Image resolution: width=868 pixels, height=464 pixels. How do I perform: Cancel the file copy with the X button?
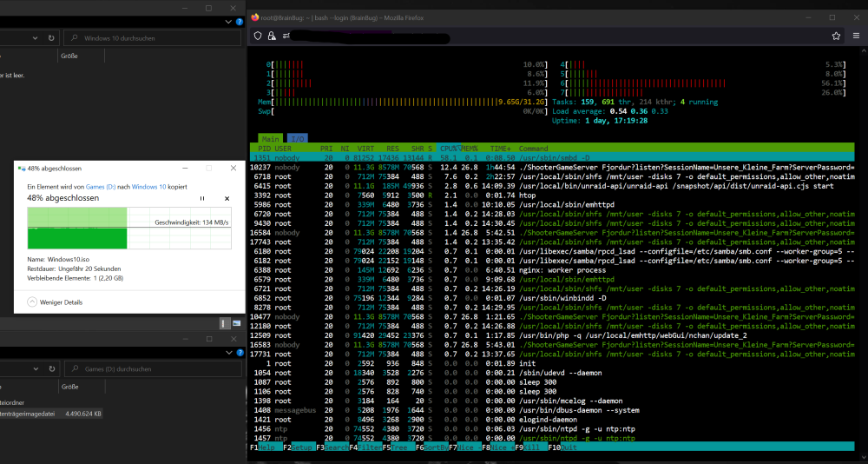click(227, 198)
